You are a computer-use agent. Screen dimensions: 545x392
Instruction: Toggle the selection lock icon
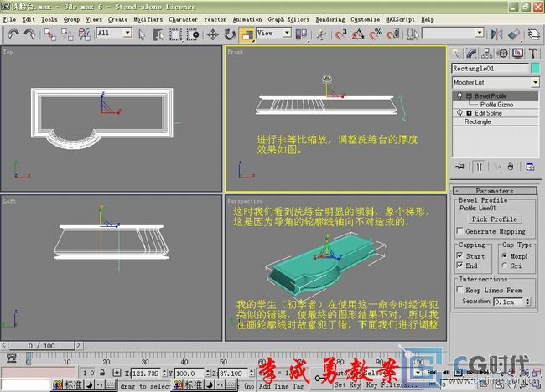(102, 373)
